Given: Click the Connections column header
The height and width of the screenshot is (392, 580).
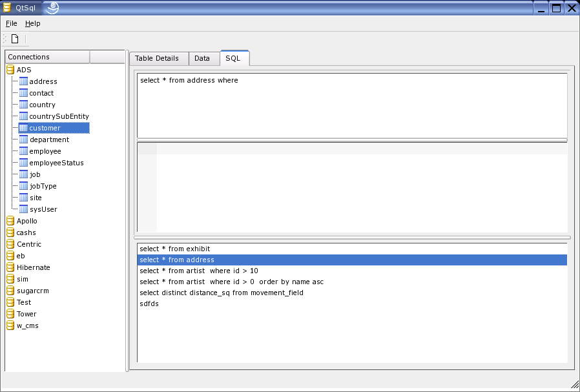Looking at the screenshot, I should [47, 57].
